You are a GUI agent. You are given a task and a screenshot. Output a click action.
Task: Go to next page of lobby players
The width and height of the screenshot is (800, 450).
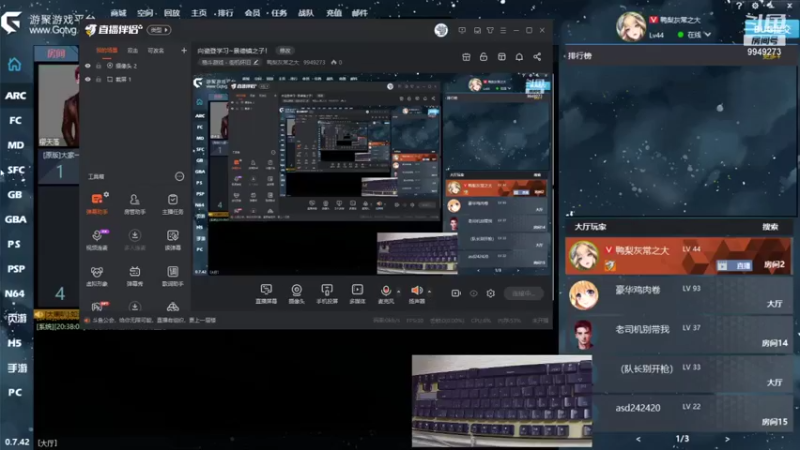[x=727, y=439]
